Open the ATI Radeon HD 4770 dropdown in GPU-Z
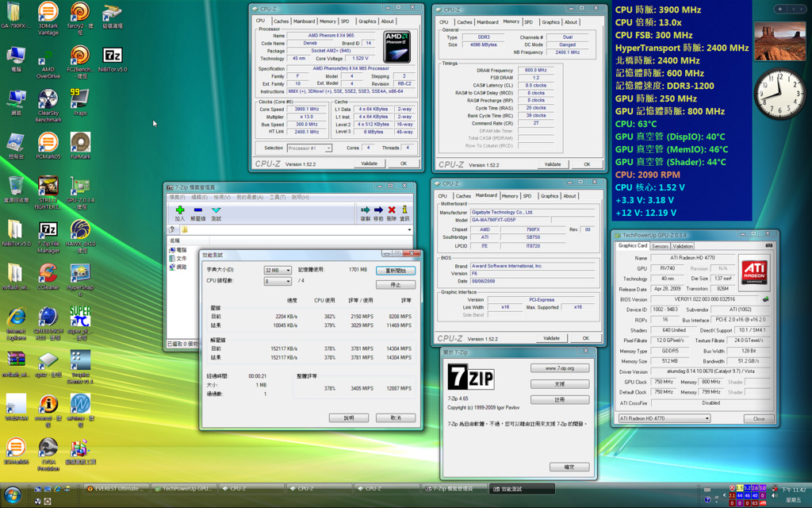This screenshot has width=812, height=508. [665, 418]
